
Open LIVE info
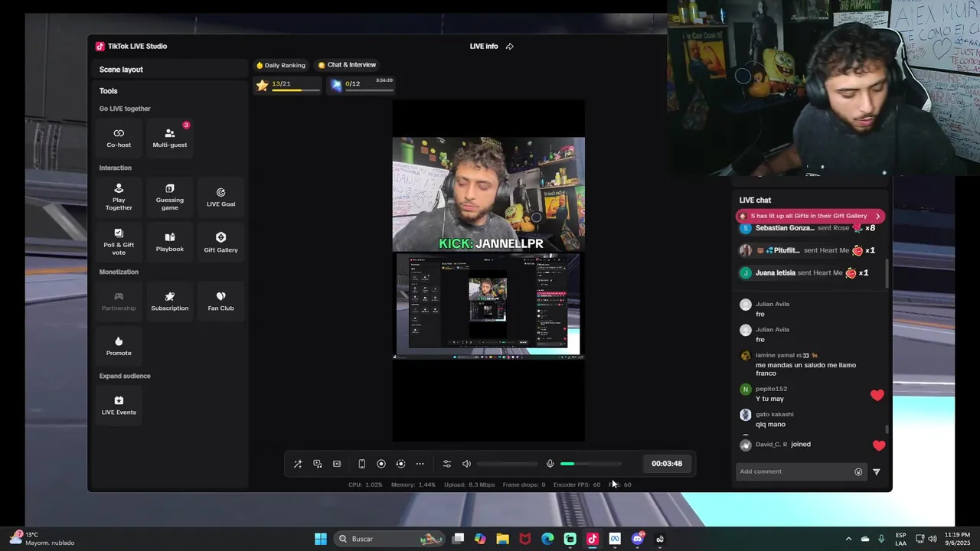(484, 46)
